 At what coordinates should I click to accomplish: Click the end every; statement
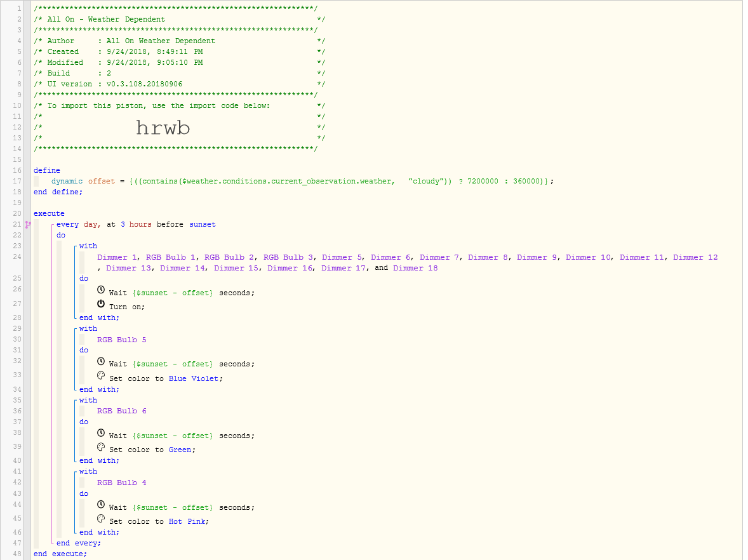tap(79, 543)
